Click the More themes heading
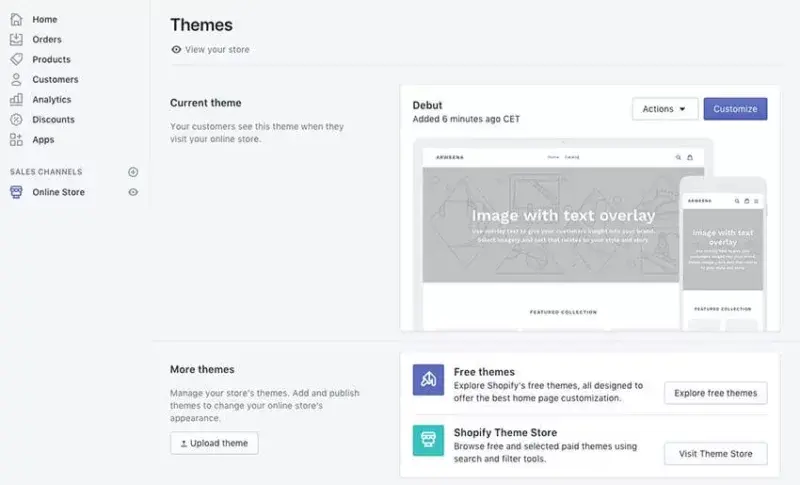The image size is (800, 485). (x=202, y=369)
